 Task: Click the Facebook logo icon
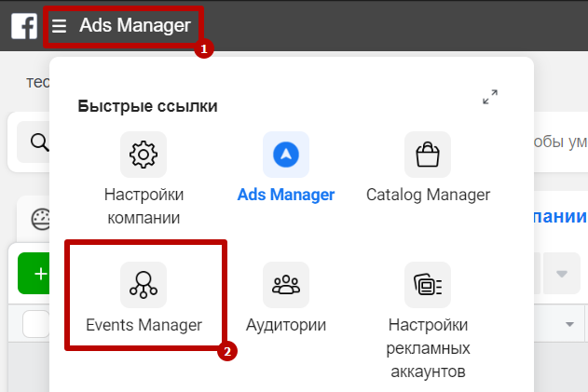(24, 26)
